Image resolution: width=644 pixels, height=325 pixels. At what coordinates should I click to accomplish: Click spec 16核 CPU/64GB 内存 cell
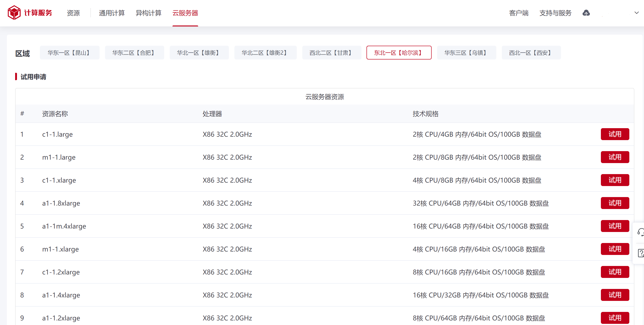pos(481,226)
